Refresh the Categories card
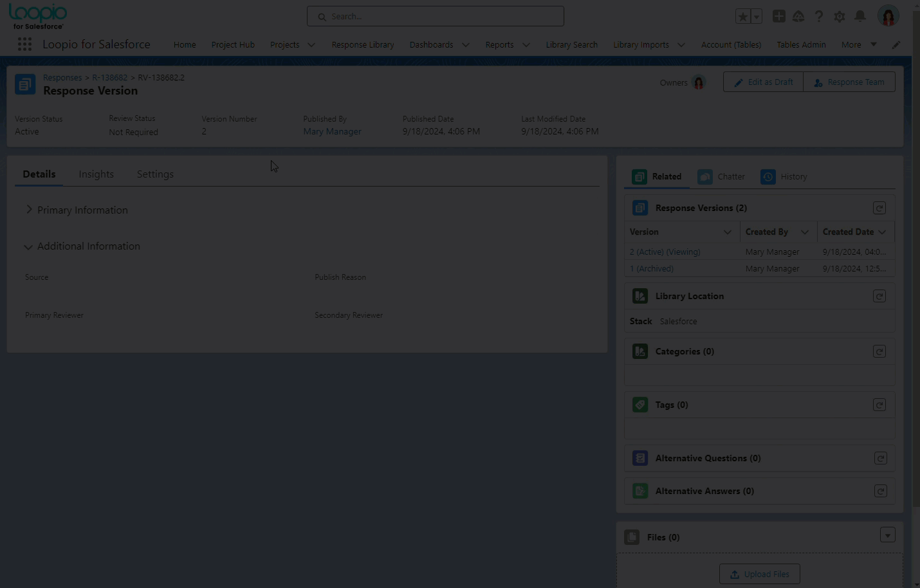Screen dimensions: 920x588 pos(879,351)
